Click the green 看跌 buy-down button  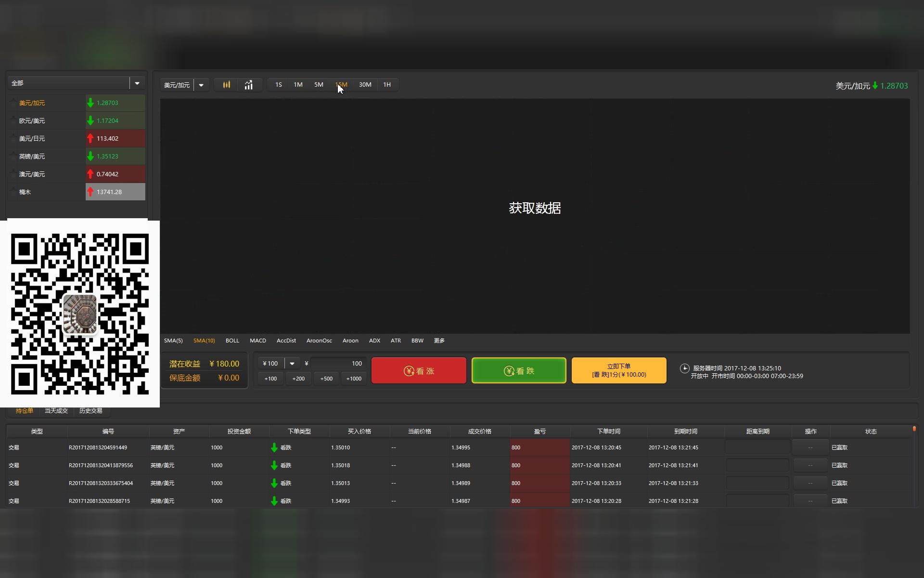coord(519,370)
